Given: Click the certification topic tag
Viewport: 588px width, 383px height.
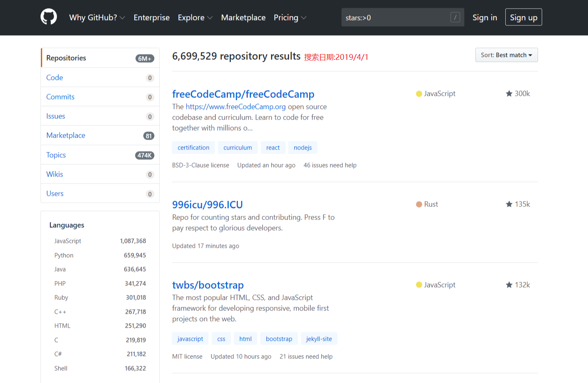Looking at the screenshot, I should pos(193,147).
